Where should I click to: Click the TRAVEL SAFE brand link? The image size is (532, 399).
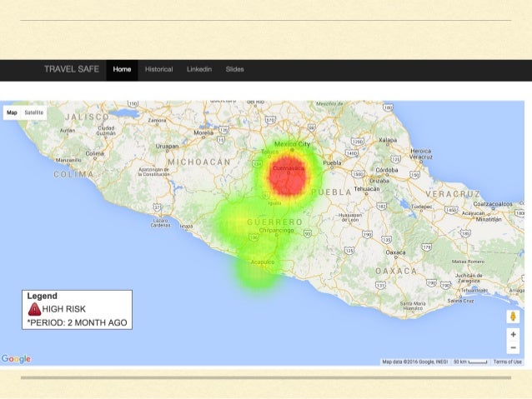click(x=72, y=69)
